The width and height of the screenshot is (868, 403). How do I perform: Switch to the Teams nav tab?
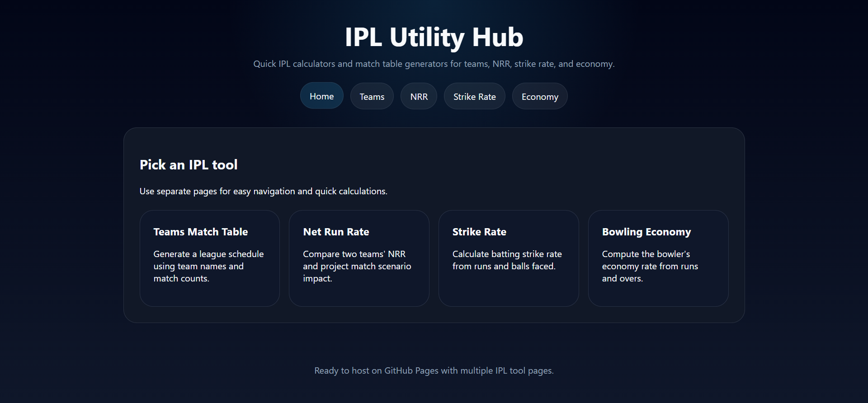pyautogui.click(x=372, y=96)
